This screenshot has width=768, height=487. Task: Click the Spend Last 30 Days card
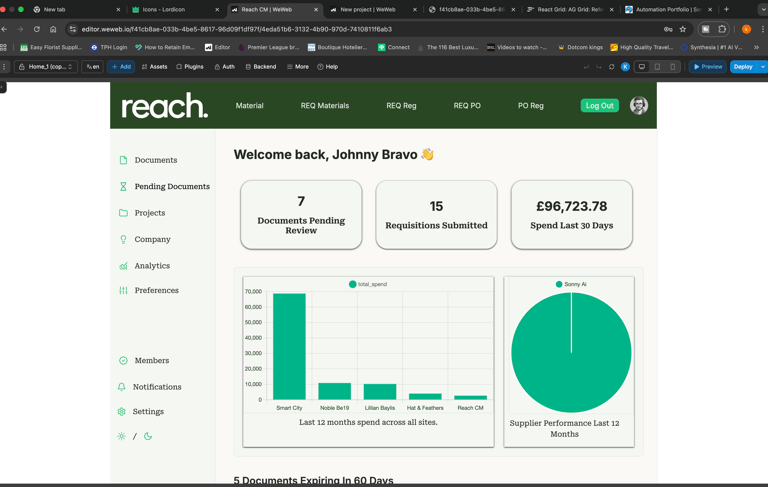coord(572,215)
